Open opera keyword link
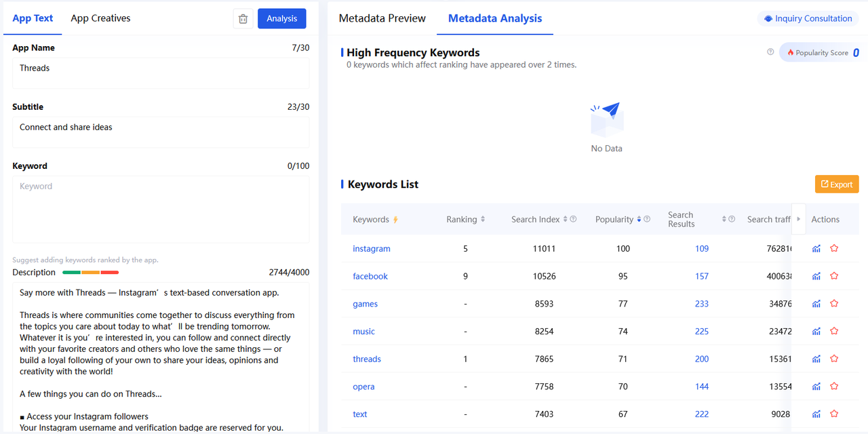 (363, 387)
